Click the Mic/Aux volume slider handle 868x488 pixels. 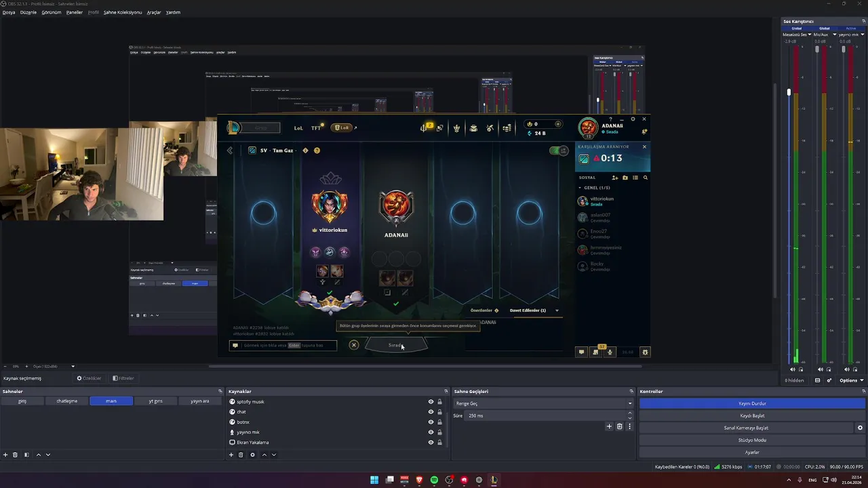tap(816, 49)
